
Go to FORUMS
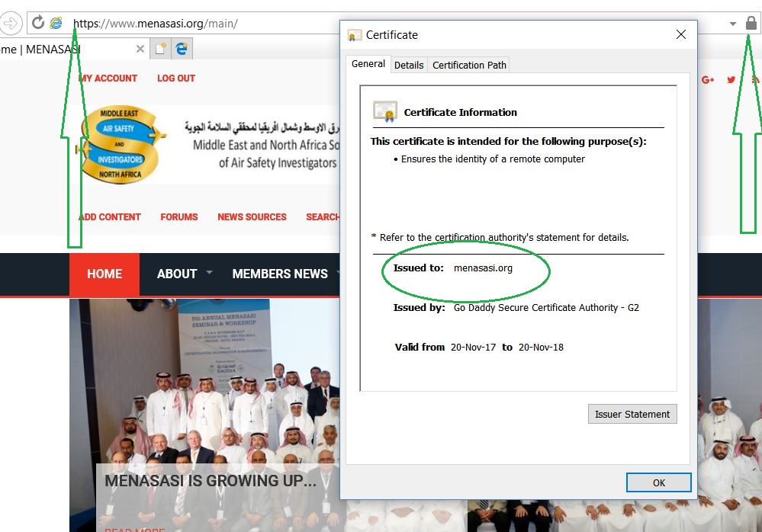click(178, 217)
